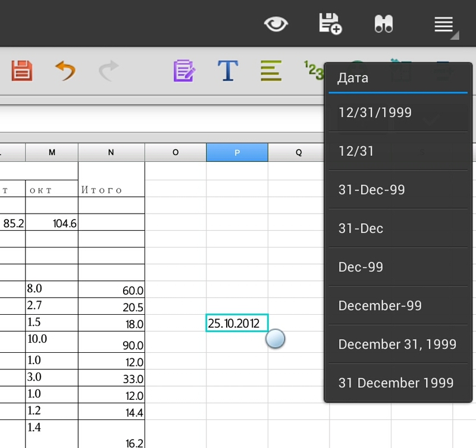
Task: Open the purple edit cell icon
Action: 184,71
